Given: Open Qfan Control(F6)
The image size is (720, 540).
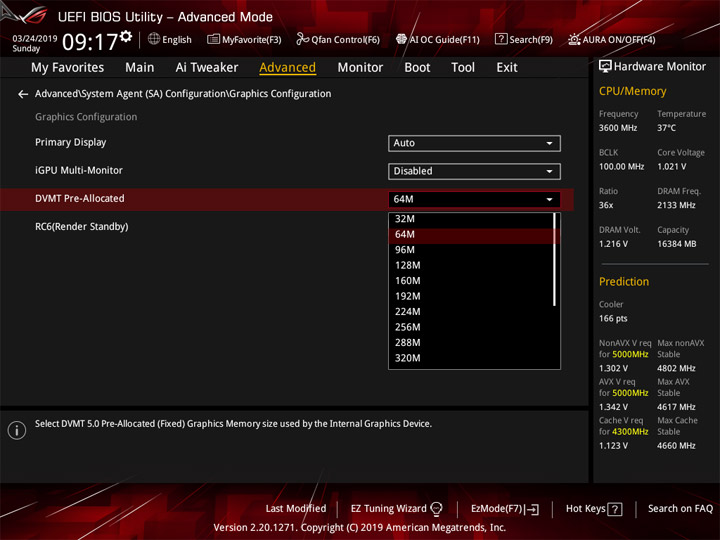Looking at the screenshot, I should [338, 39].
